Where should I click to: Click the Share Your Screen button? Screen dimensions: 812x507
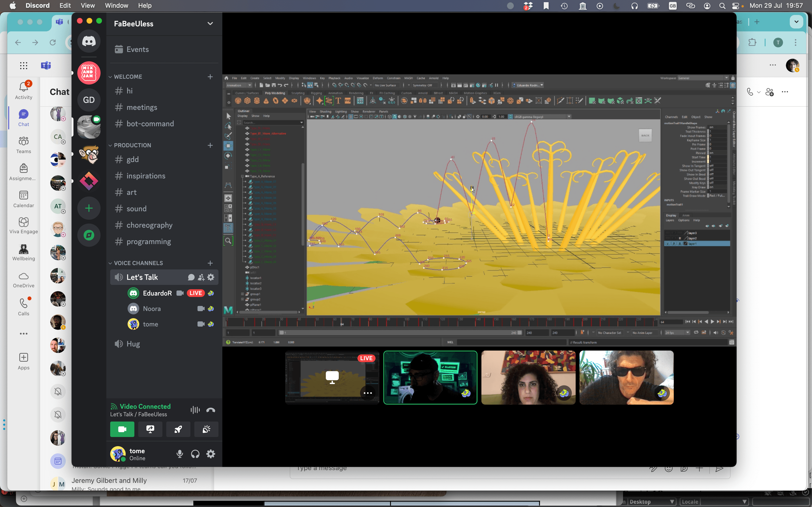click(150, 429)
